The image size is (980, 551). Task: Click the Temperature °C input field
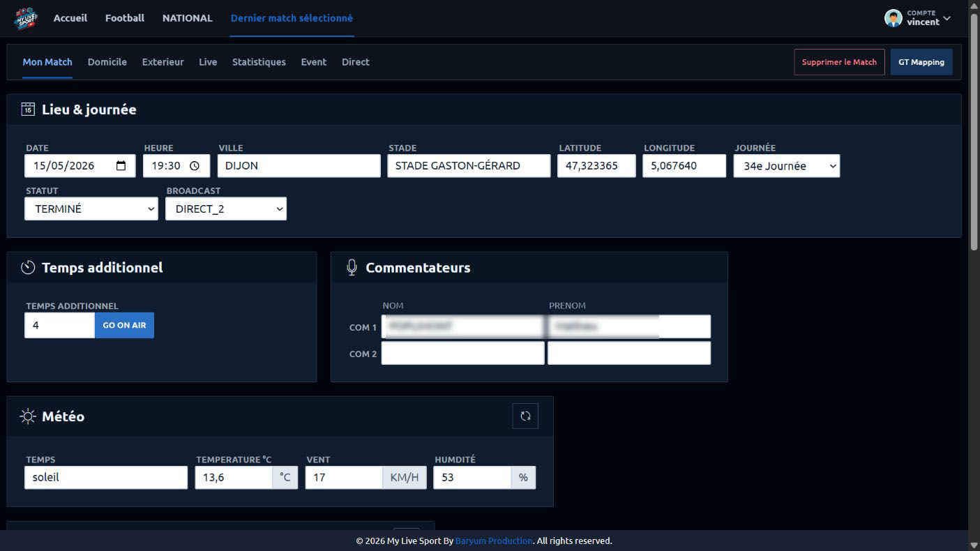click(234, 478)
